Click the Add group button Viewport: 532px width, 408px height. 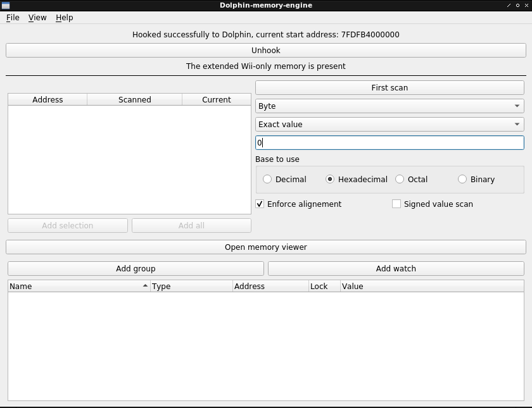136,269
